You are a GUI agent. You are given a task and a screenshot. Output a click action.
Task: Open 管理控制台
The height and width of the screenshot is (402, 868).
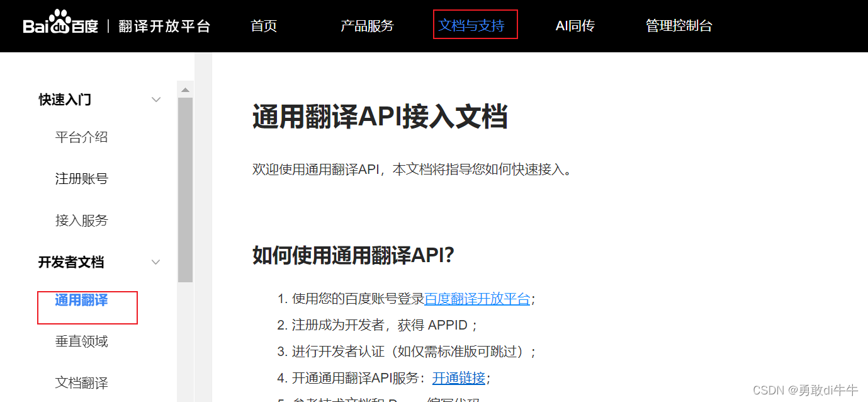click(679, 26)
